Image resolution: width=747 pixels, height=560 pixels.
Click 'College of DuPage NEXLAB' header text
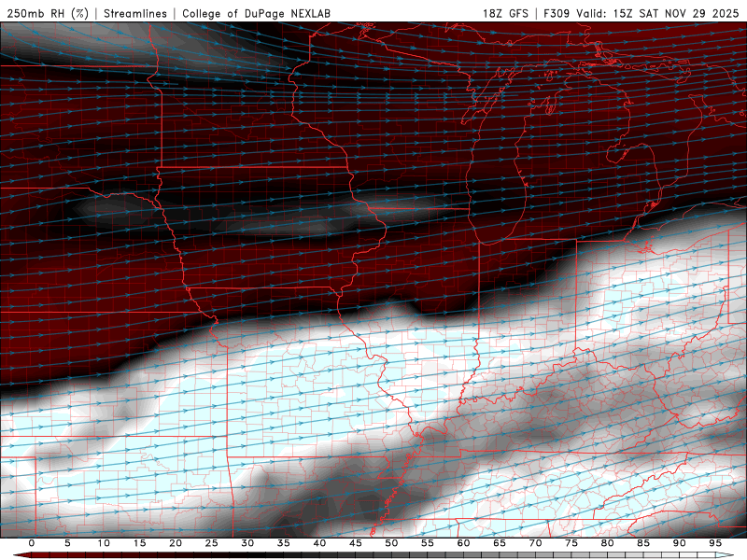[x=256, y=13]
